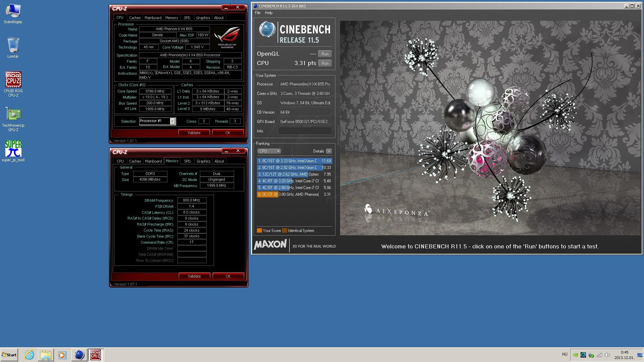Open the SPD tab in the top CPU-Z window
The width and height of the screenshot is (644, 362).
pos(187,18)
